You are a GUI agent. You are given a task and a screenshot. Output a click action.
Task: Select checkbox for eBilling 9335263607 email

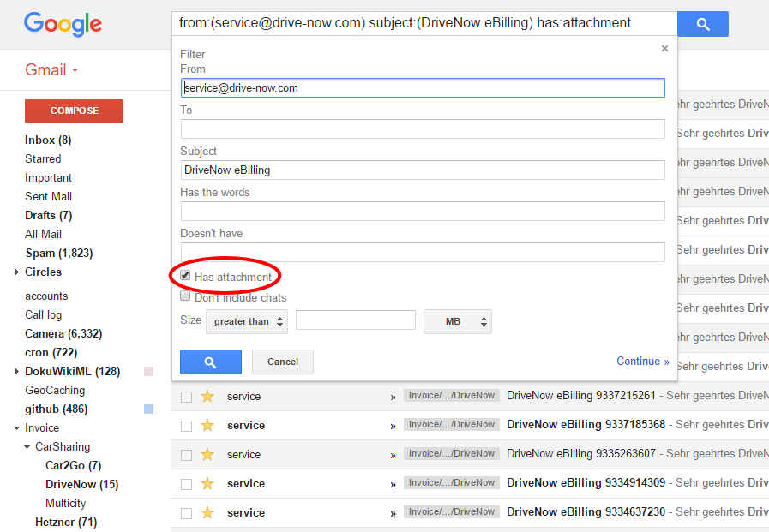tap(186, 455)
